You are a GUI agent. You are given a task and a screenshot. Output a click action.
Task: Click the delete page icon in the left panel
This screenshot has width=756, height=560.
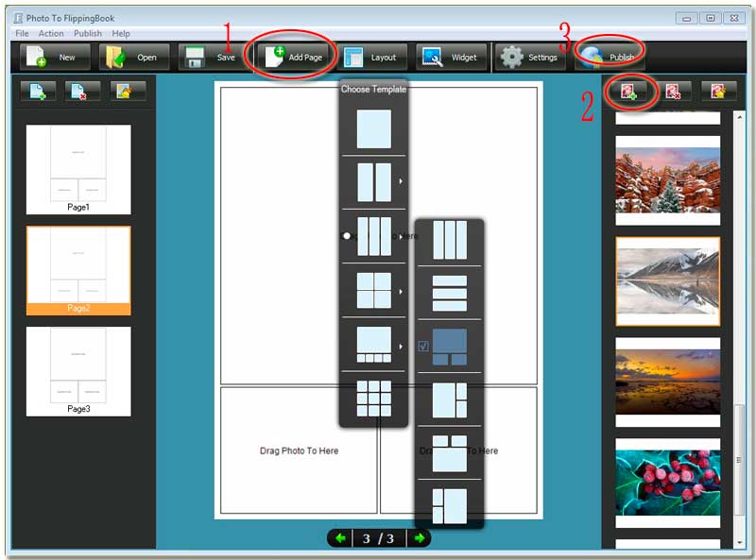(x=83, y=91)
